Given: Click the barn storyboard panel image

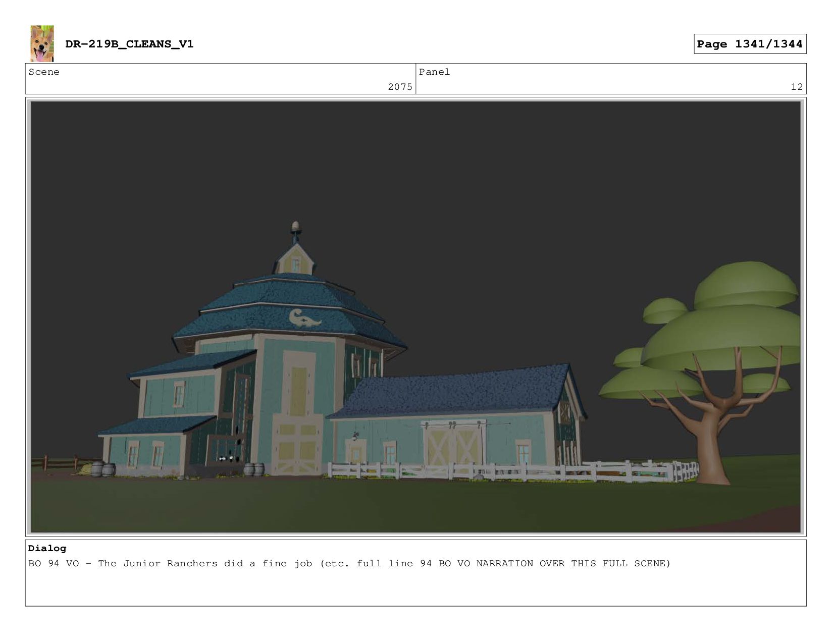Looking at the screenshot, I should click(x=415, y=317).
